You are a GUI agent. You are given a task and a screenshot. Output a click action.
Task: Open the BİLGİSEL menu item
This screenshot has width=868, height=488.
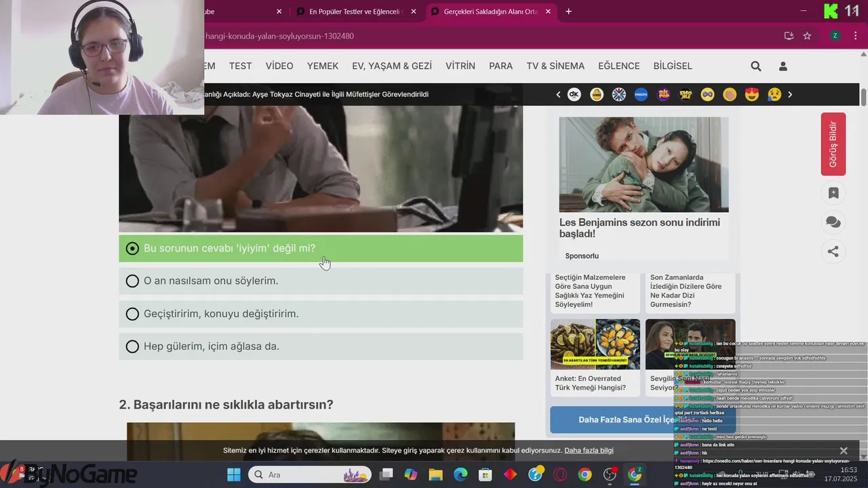tap(673, 66)
